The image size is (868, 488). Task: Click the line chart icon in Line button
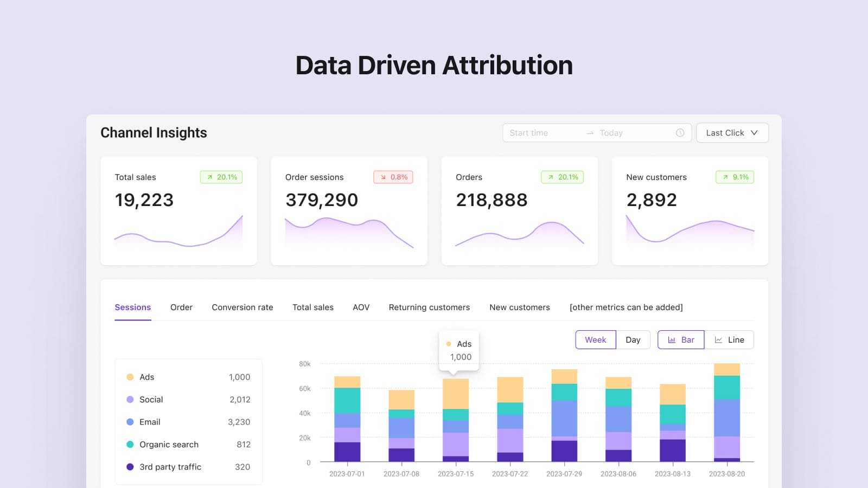(x=718, y=340)
